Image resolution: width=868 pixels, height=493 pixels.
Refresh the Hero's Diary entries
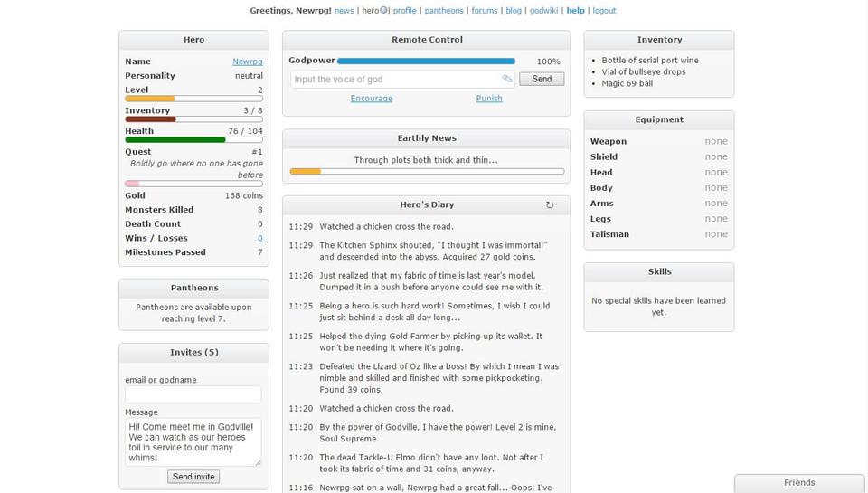coord(550,205)
